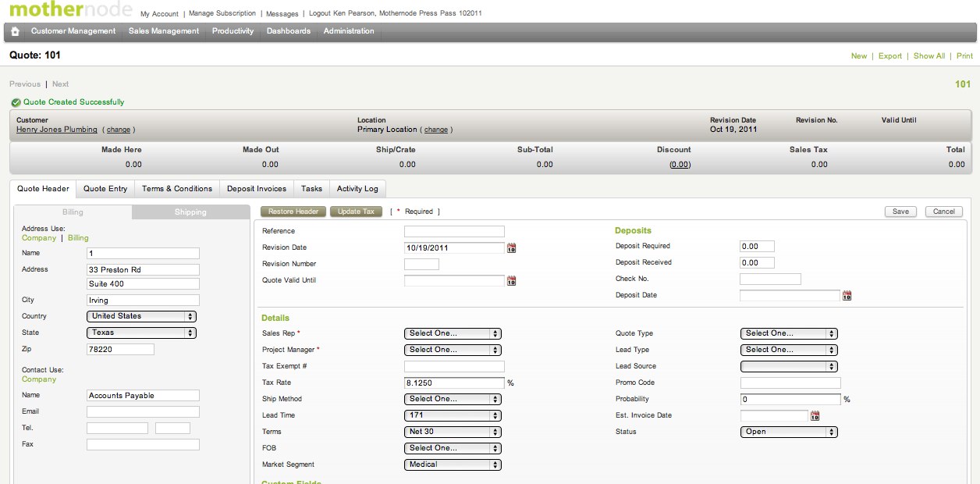The width and height of the screenshot is (980, 484).
Task: Open calendar picker for Deposit Date
Action: (847, 296)
